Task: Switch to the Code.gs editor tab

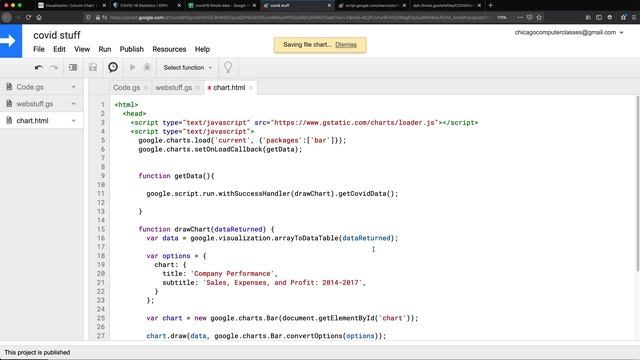Action: [x=127, y=87]
